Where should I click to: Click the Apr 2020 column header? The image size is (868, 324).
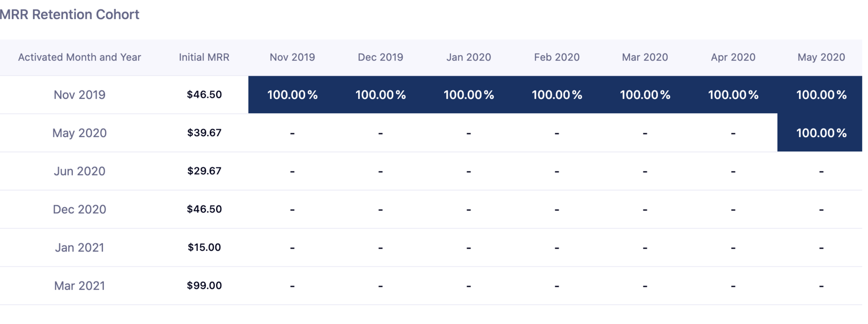click(733, 57)
